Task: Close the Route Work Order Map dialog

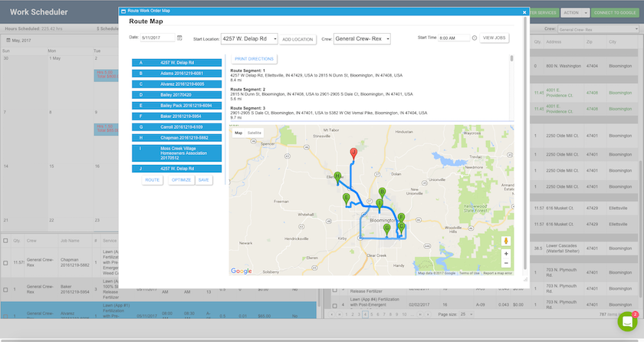Action: [x=524, y=12]
